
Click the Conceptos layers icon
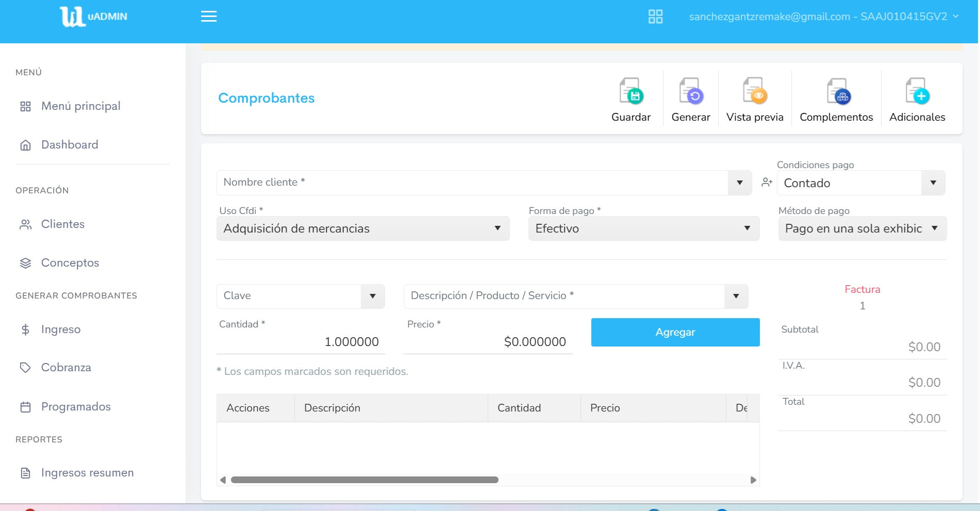click(x=25, y=263)
